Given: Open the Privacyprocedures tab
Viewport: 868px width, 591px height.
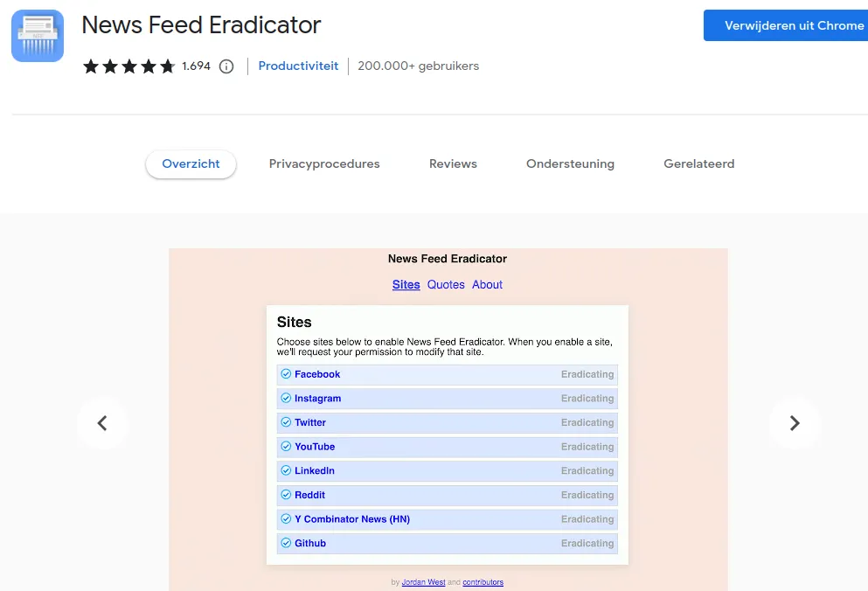Looking at the screenshot, I should (324, 163).
